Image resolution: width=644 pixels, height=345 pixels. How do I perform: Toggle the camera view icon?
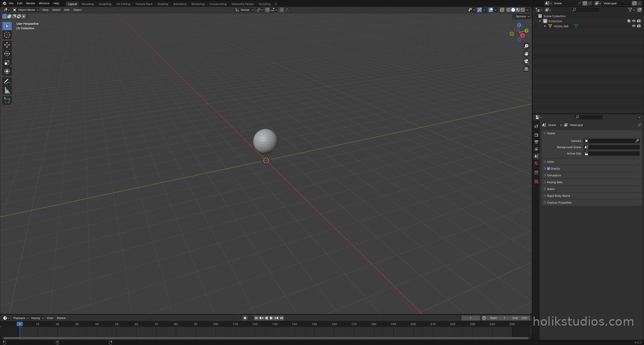[x=526, y=61]
